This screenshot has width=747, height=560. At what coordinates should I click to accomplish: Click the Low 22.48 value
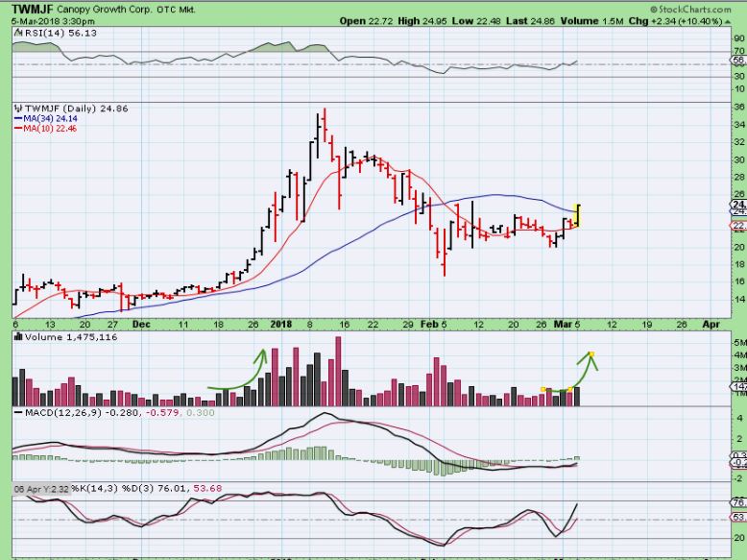[476, 21]
